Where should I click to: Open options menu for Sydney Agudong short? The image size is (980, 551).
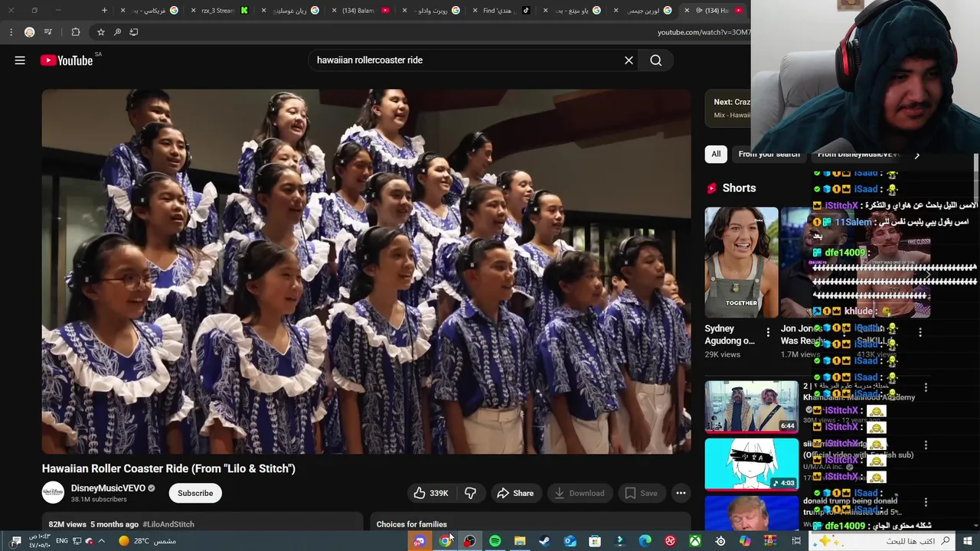(768, 333)
